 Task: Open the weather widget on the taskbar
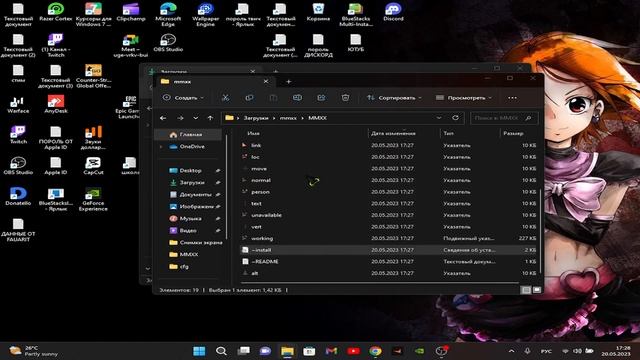click(x=33, y=351)
